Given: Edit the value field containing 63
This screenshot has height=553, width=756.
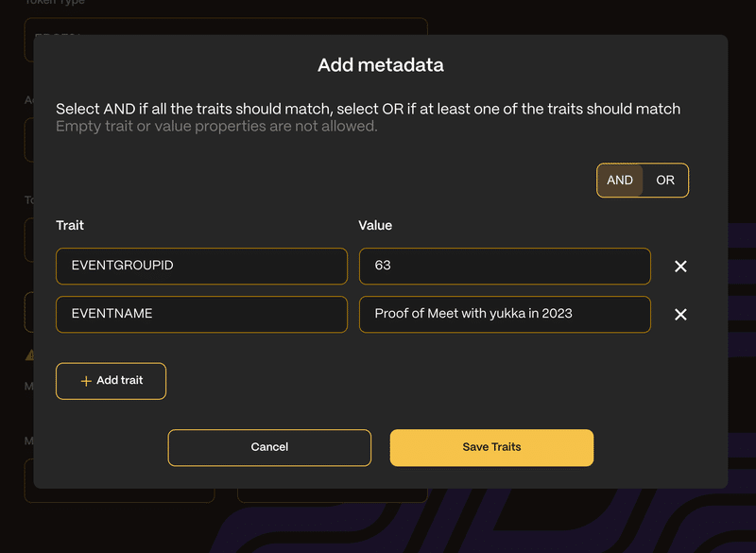Looking at the screenshot, I should tap(505, 266).
